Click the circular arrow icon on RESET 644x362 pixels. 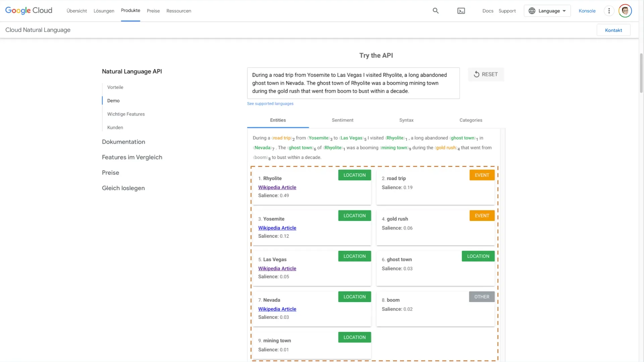[476, 74]
